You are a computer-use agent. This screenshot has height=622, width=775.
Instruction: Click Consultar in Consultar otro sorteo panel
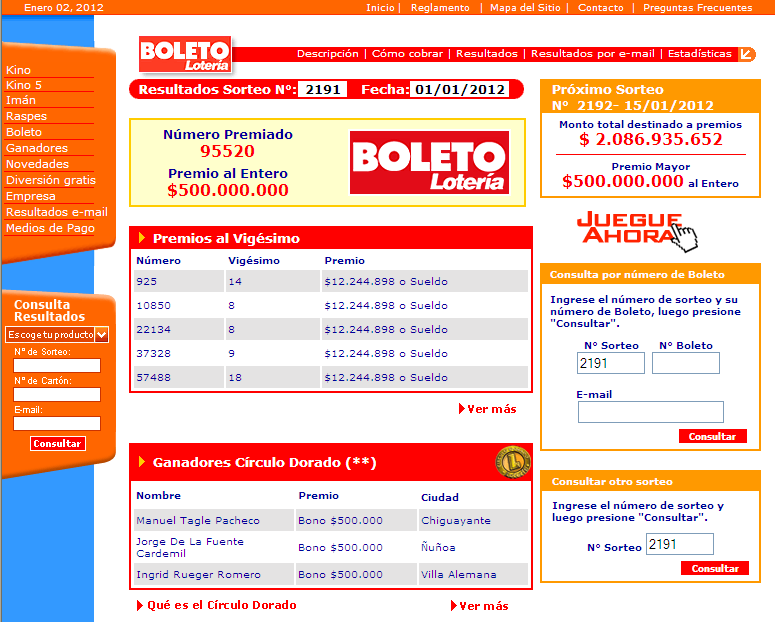pyautogui.click(x=715, y=568)
